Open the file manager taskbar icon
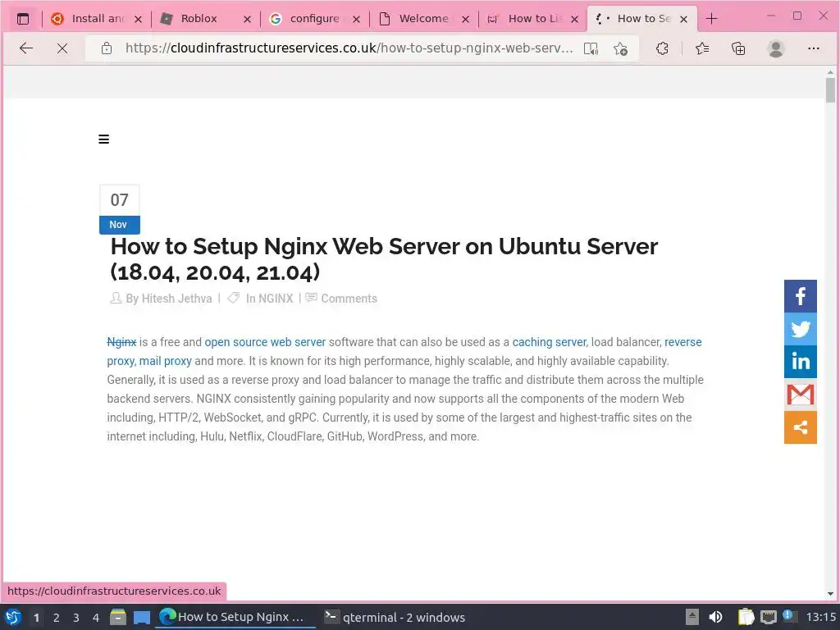Screen dimensions: 840x630 point(118,617)
